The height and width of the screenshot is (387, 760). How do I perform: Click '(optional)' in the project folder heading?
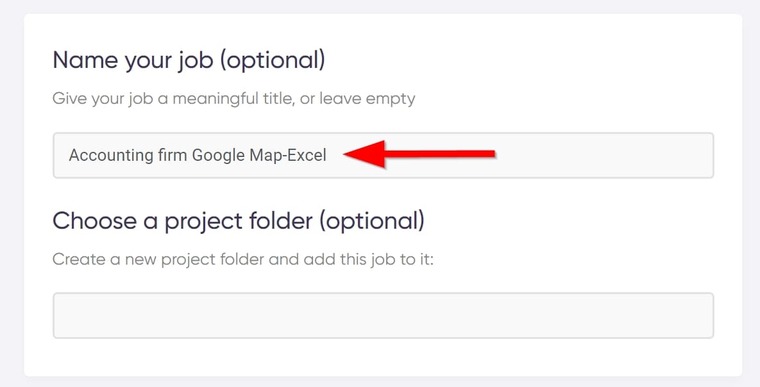tap(372, 221)
